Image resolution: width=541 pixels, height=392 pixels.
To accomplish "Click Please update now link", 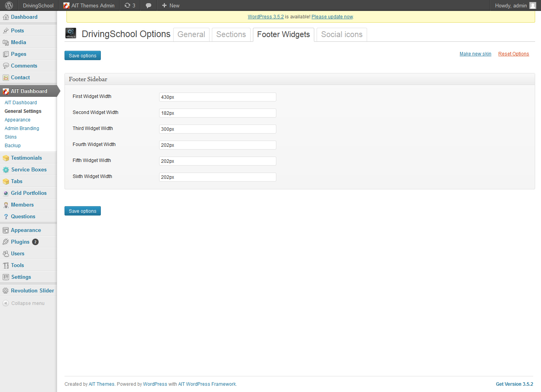I will [332, 17].
